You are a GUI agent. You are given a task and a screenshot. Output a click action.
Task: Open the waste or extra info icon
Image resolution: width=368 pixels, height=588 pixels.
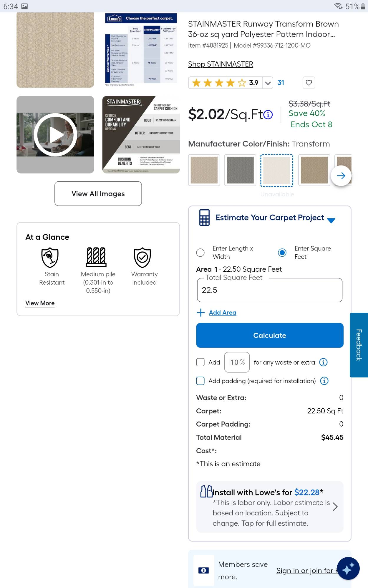pyautogui.click(x=323, y=362)
